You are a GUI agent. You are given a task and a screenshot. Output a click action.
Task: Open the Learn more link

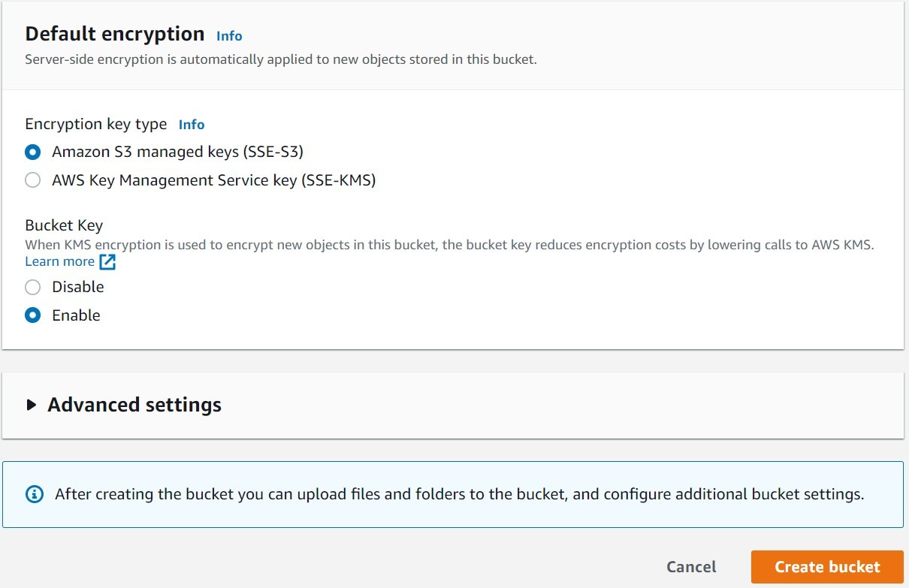(x=59, y=261)
